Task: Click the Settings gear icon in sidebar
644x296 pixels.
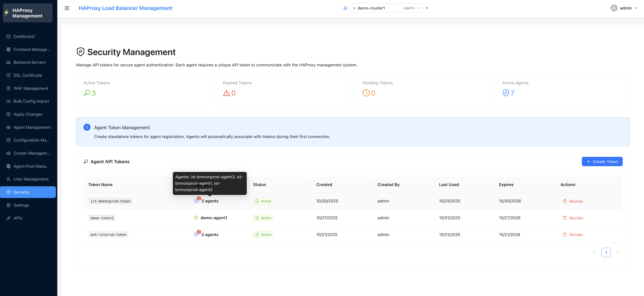Action: click(8, 205)
